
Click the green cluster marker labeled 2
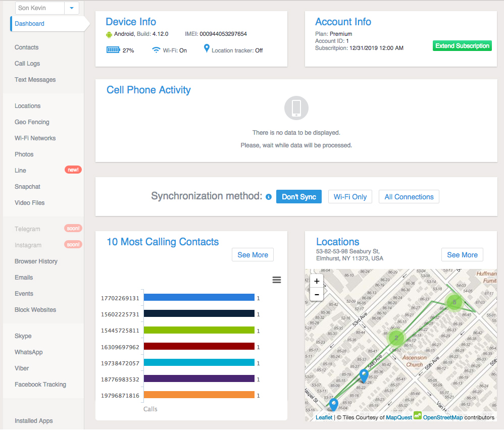[x=396, y=338]
